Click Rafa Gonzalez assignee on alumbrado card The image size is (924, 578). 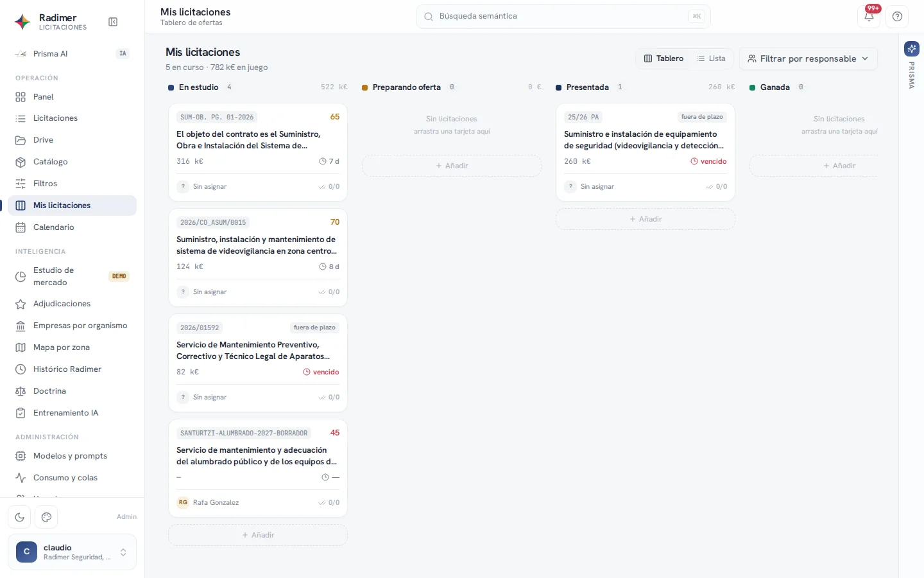(209, 502)
